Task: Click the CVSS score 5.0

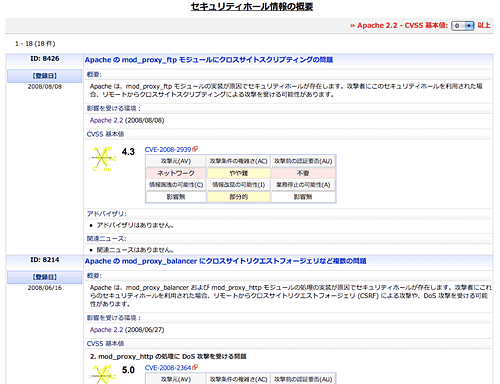Action: tap(128, 370)
